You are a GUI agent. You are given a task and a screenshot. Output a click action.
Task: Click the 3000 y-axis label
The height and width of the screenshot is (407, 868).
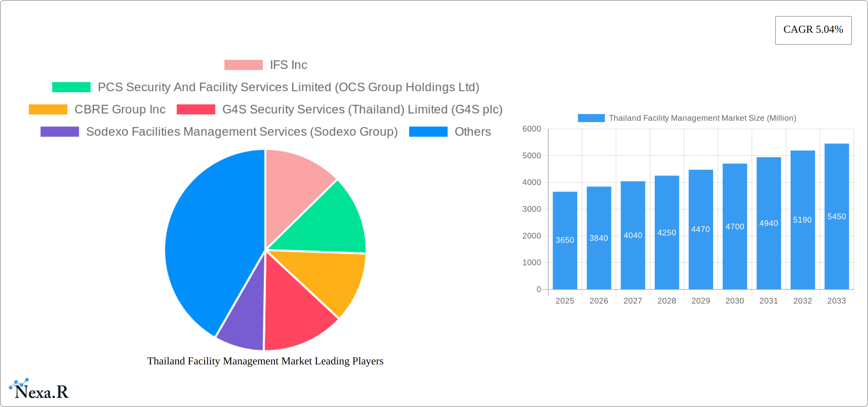(531, 209)
